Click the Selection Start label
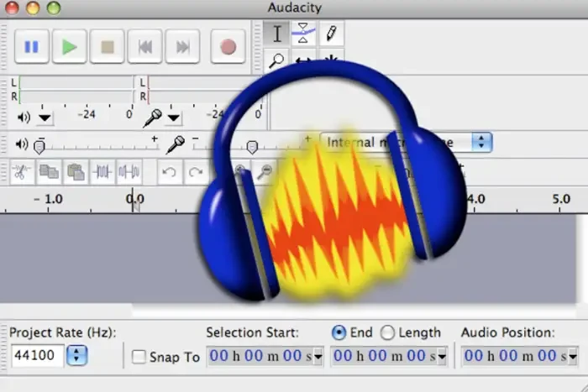588x392 pixels. click(252, 332)
